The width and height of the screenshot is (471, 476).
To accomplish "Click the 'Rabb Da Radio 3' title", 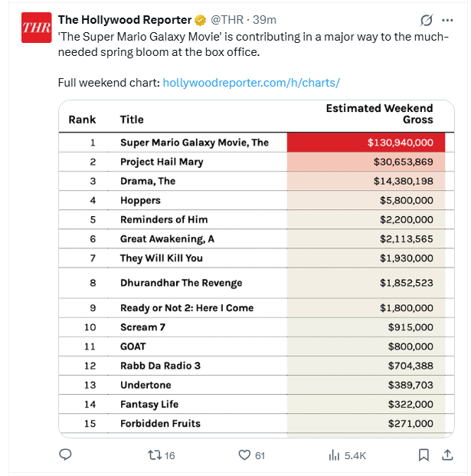I will tap(160, 366).
